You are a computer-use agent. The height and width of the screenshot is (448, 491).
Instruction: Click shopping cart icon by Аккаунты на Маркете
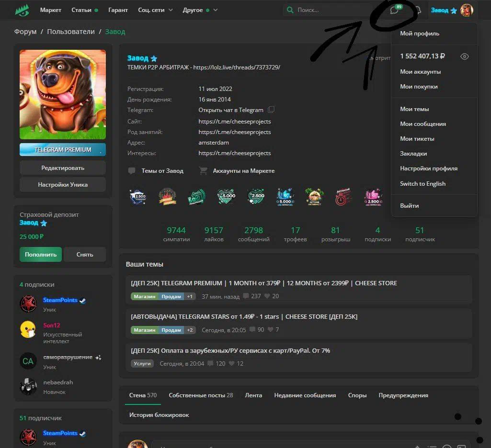[x=203, y=171]
